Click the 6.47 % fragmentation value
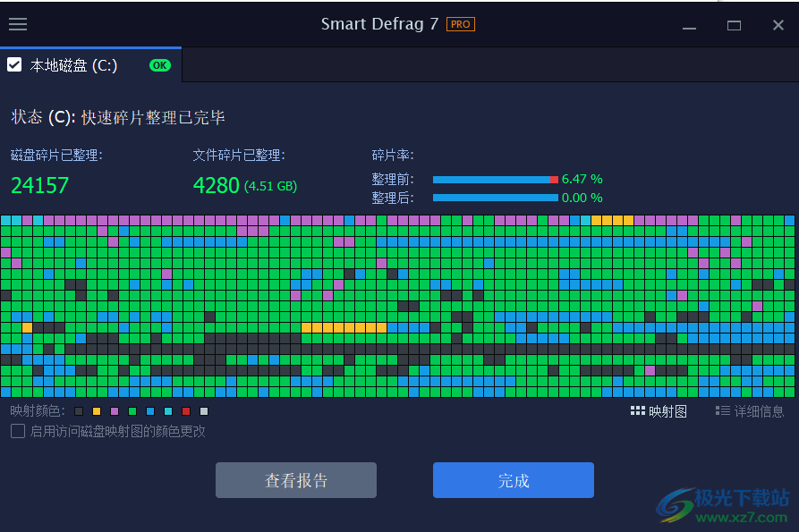The width and height of the screenshot is (799, 532). [582, 179]
